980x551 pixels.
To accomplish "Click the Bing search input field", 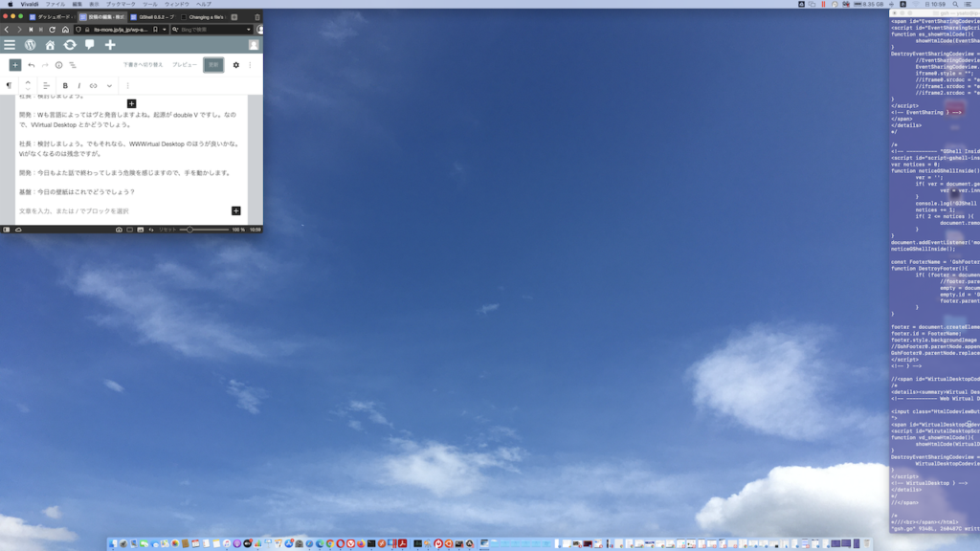I will pos(211,30).
